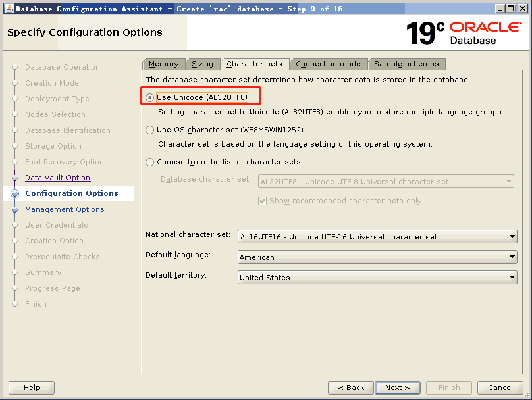Viewport: 532px width, 400px height.
Task: Go to the Management Options step
Action: pyautogui.click(x=65, y=209)
